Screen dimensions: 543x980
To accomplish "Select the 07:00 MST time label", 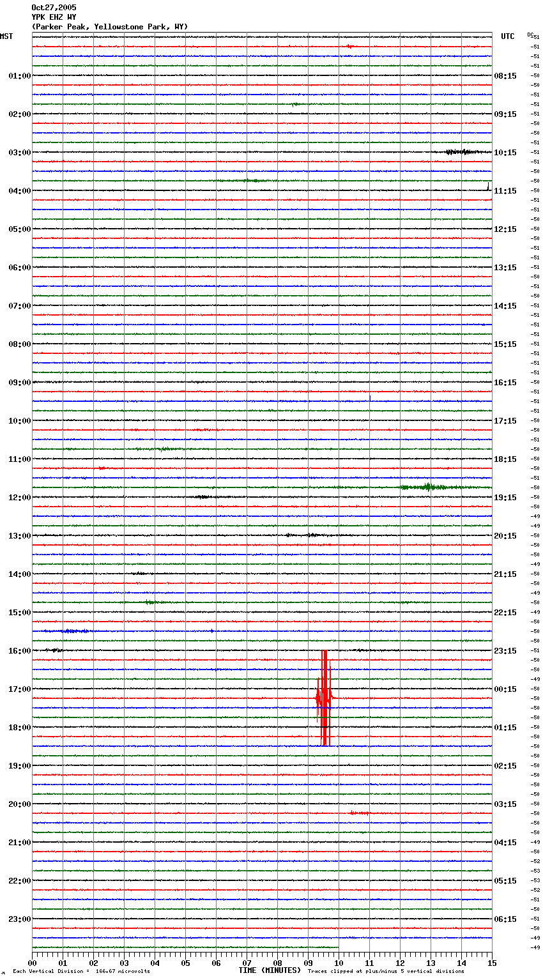I will [x=20, y=306].
